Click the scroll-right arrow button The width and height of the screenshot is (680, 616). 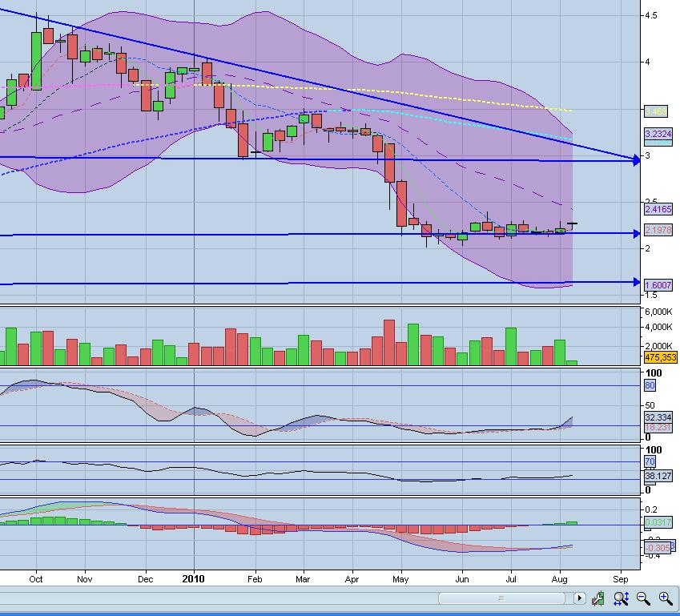click(x=579, y=598)
